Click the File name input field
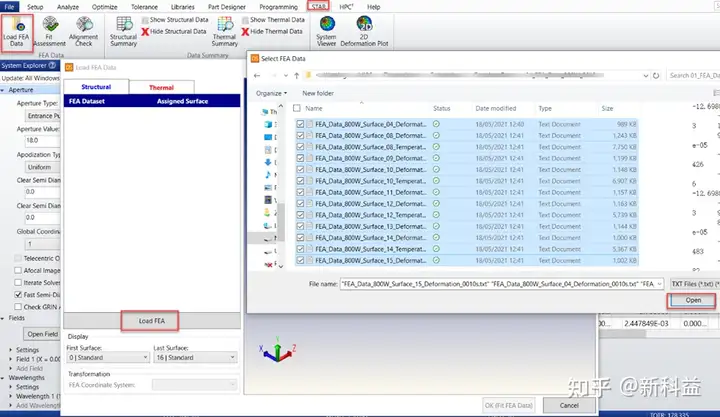The image size is (720, 417). pyautogui.click(x=500, y=284)
